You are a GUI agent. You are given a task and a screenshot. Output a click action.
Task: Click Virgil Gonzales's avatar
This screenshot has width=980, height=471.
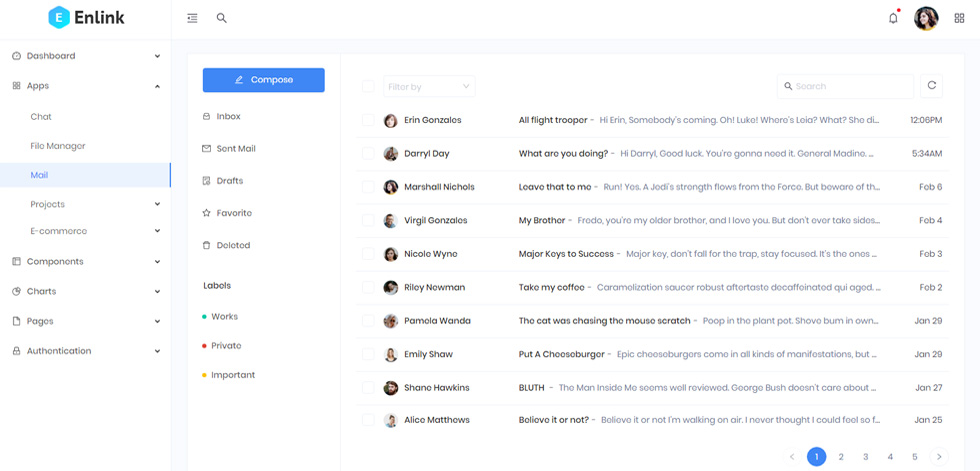pyautogui.click(x=391, y=221)
